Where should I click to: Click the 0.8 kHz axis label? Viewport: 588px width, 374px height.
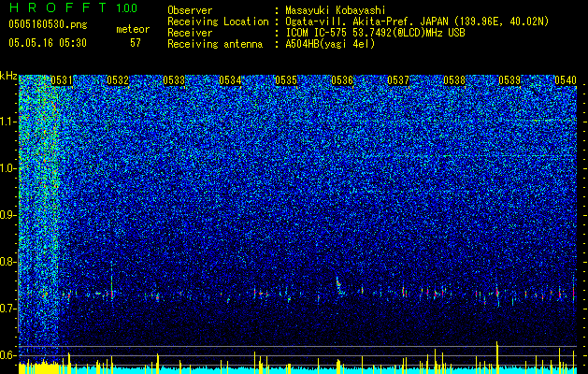tap(8, 262)
